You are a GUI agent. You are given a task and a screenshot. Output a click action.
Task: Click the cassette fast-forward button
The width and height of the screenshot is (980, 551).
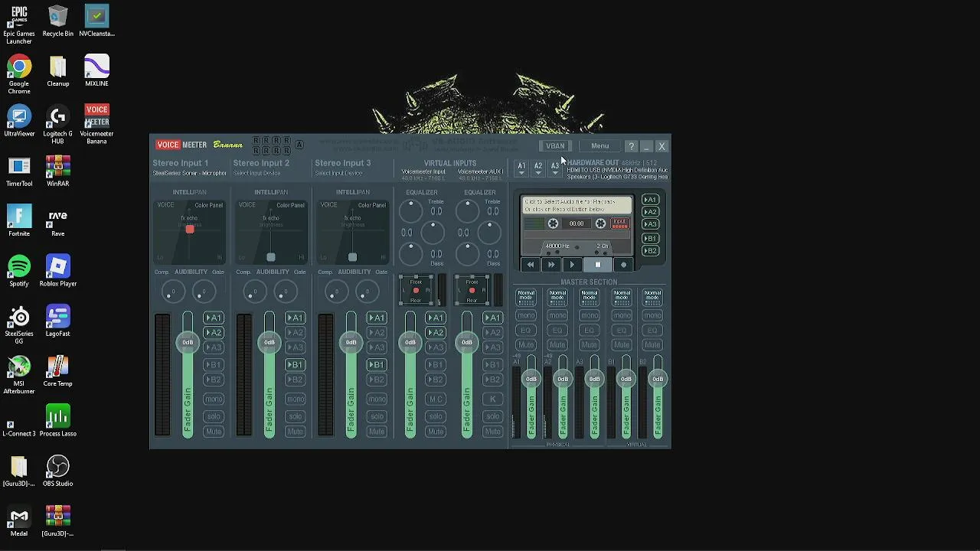point(551,265)
